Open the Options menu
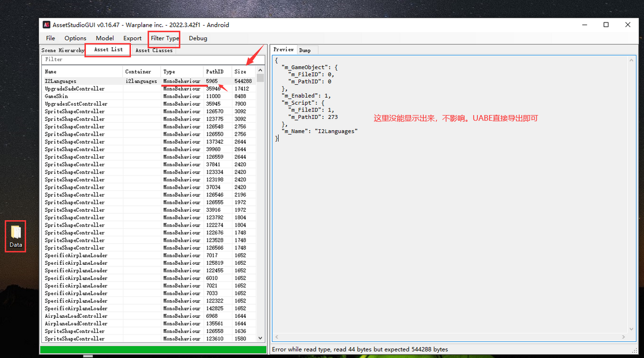The height and width of the screenshot is (358, 644). coord(75,39)
